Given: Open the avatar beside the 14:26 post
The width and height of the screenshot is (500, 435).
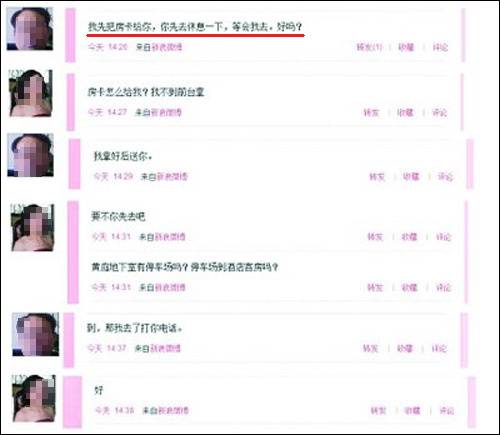Looking at the screenshot, I should tap(30, 29).
